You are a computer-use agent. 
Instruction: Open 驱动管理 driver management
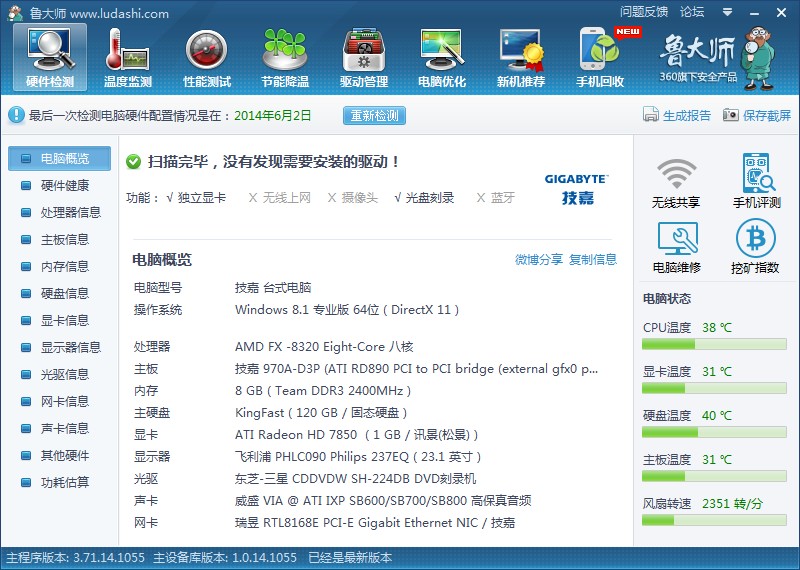[x=364, y=57]
